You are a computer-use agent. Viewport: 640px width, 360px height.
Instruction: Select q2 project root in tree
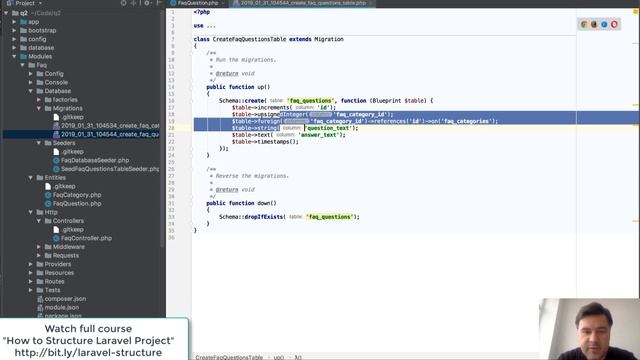pos(82,13)
